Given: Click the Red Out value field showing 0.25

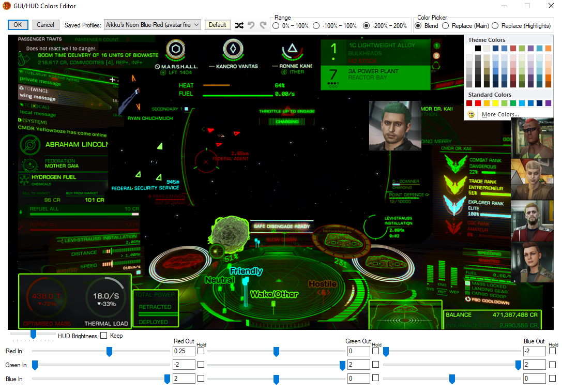Looking at the screenshot, I should [184, 351].
